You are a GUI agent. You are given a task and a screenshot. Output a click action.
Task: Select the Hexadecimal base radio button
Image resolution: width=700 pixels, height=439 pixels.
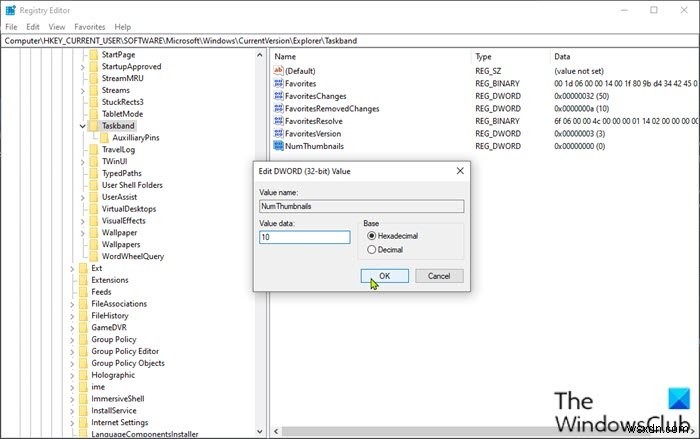pyautogui.click(x=371, y=236)
